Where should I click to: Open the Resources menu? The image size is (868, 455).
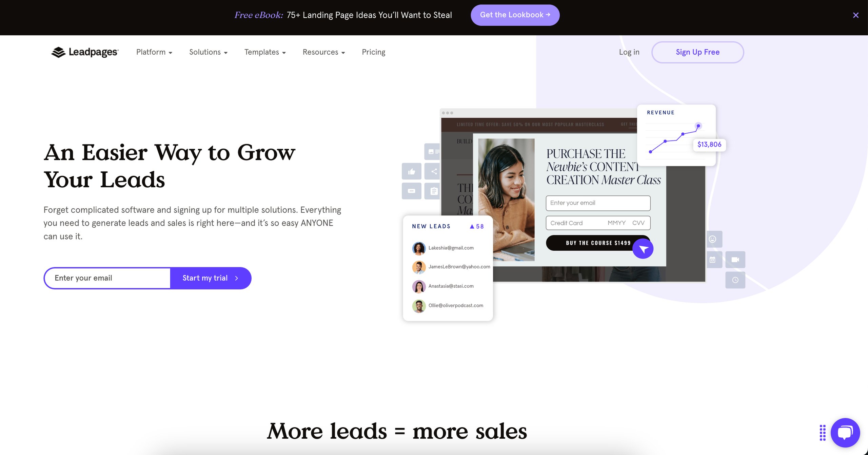click(324, 52)
